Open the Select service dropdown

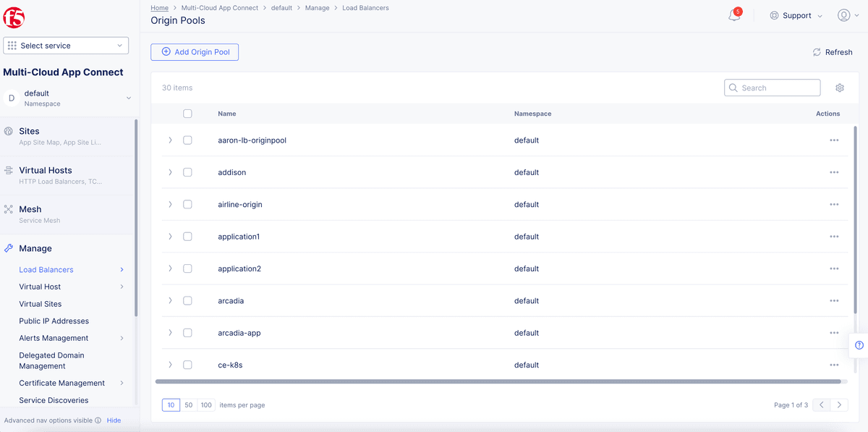tap(66, 45)
